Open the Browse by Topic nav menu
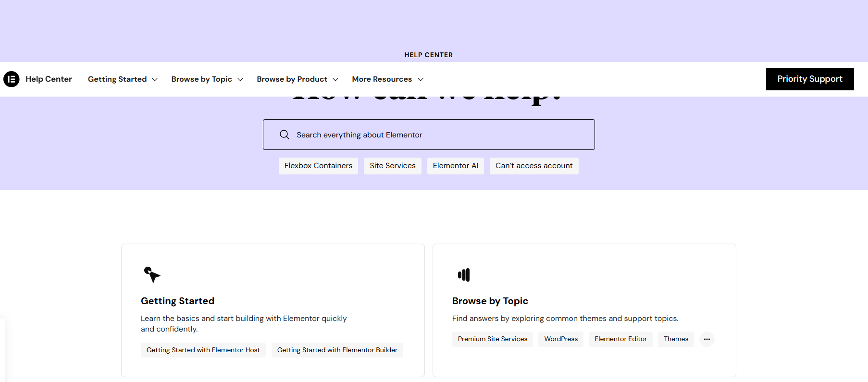This screenshot has width=868, height=382. [207, 79]
